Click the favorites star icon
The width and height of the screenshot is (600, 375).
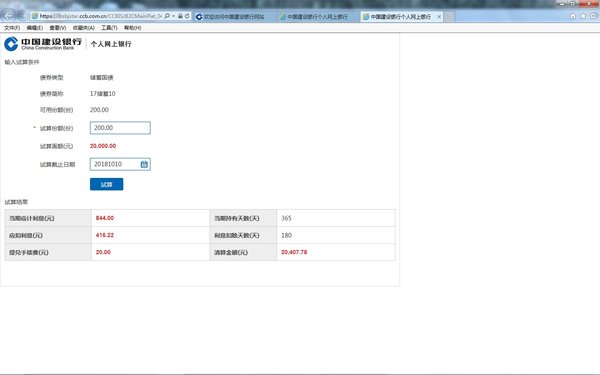583,16
